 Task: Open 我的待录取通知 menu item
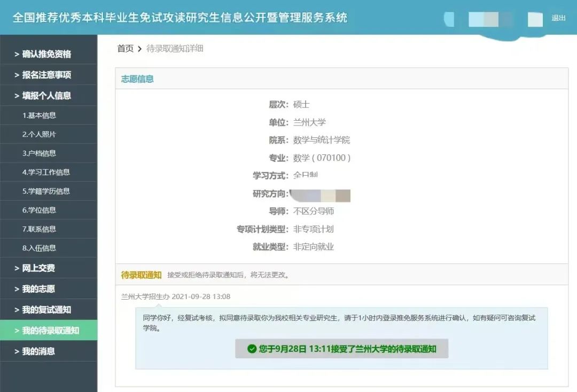coord(49,330)
